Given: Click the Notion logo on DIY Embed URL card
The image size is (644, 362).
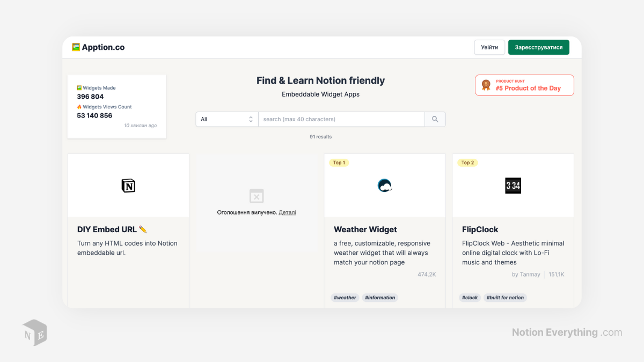Looking at the screenshot, I should [x=128, y=185].
